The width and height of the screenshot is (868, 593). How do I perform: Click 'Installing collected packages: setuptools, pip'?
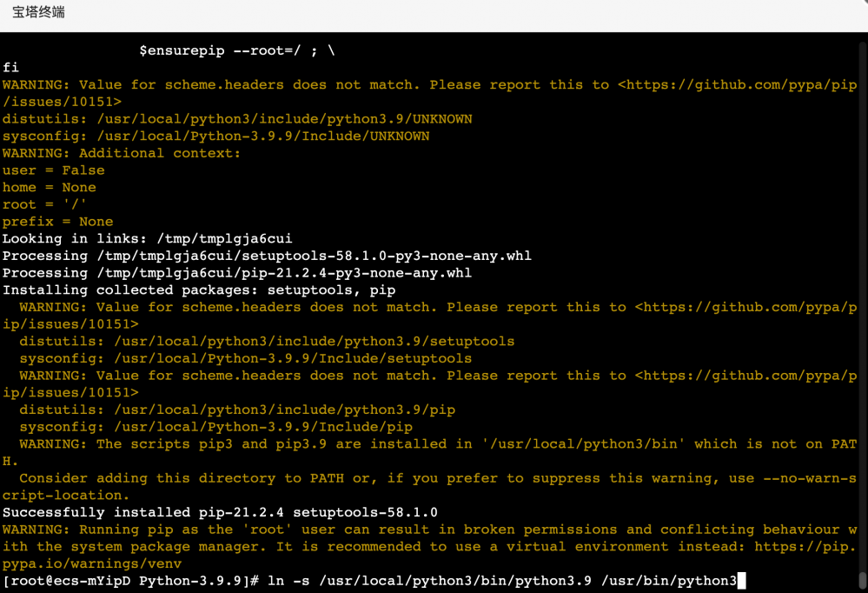[x=199, y=290]
